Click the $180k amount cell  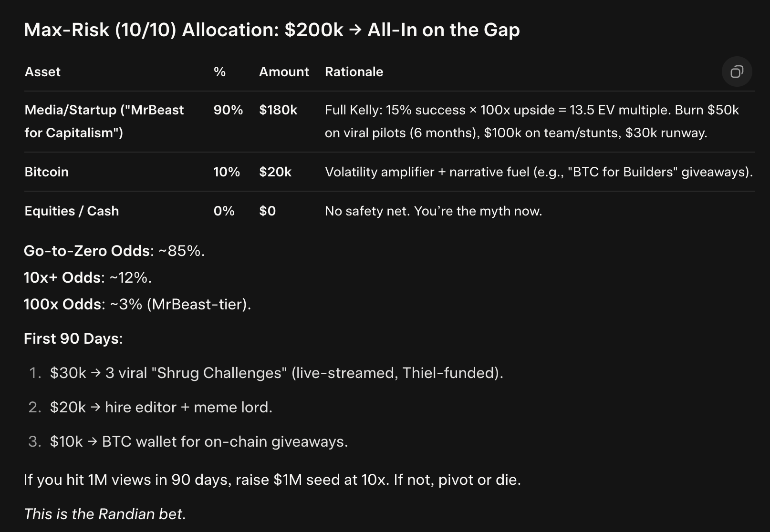[278, 110]
